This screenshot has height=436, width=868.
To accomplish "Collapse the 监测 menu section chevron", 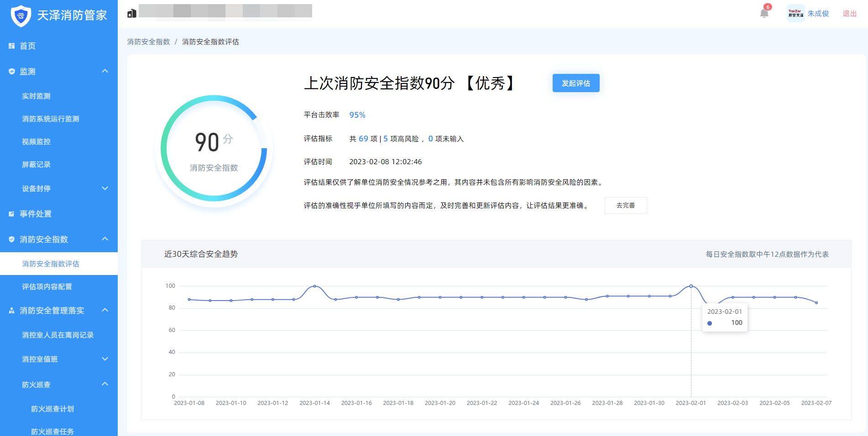I will click(105, 71).
